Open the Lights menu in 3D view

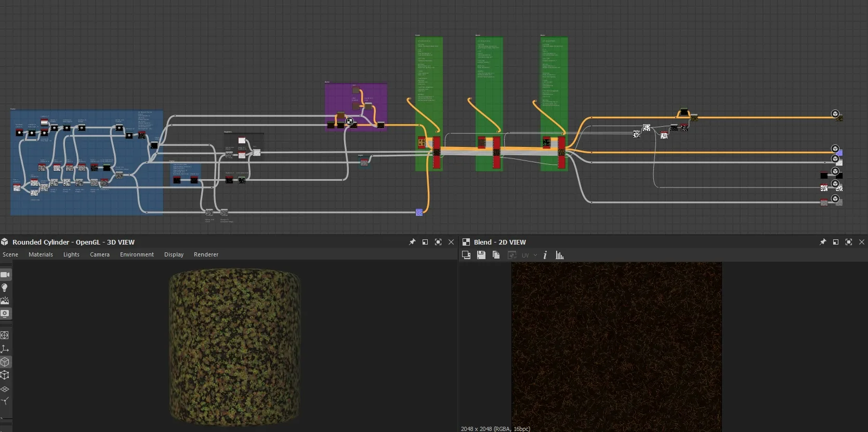click(71, 254)
